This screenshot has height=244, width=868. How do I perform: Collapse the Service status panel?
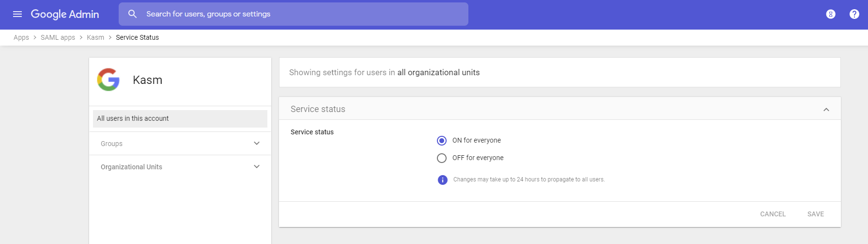pos(826,110)
